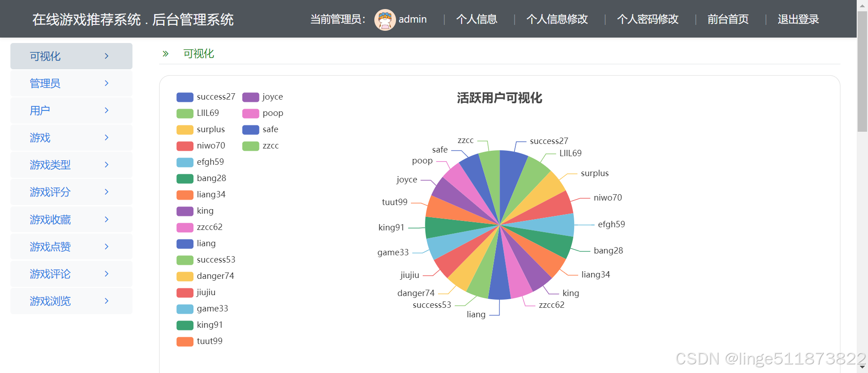The width and height of the screenshot is (868, 373).
Task: Toggle success27 legend swatch
Action: coord(185,97)
